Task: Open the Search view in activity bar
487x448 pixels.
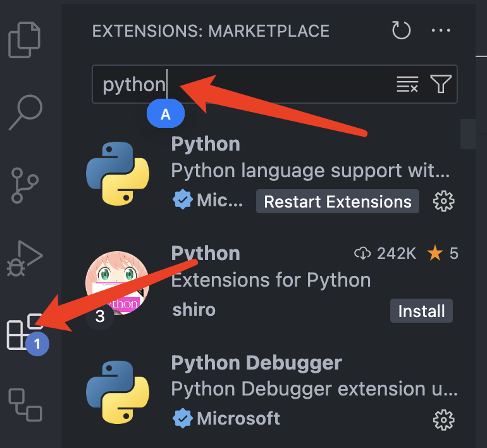Action: pyautogui.click(x=27, y=113)
